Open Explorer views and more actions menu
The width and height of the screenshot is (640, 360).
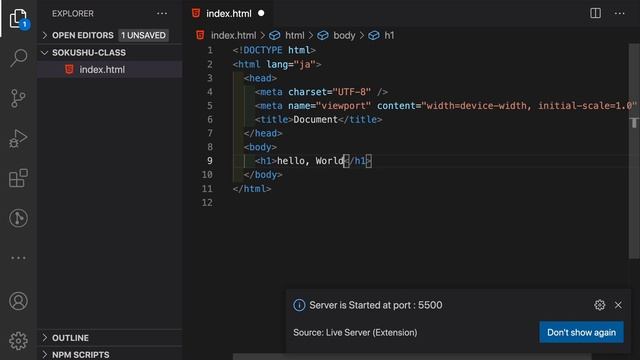coord(162,13)
